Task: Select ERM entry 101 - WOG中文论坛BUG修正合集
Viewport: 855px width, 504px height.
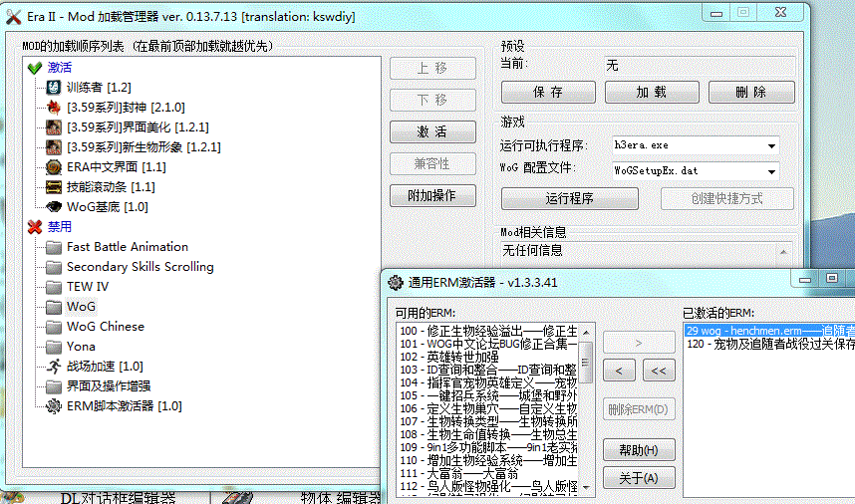Action: pos(488,344)
